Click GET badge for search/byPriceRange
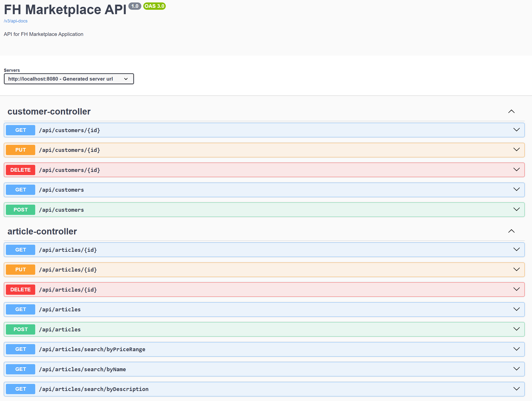 click(21, 349)
